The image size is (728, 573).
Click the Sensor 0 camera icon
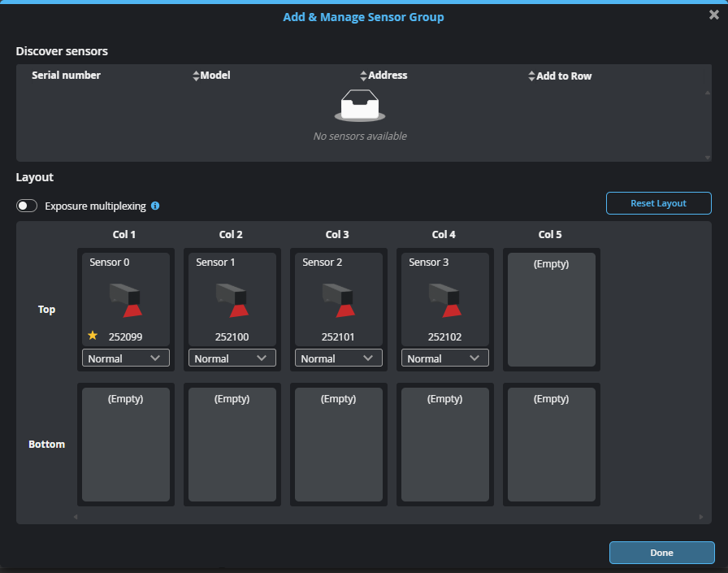(125, 299)
